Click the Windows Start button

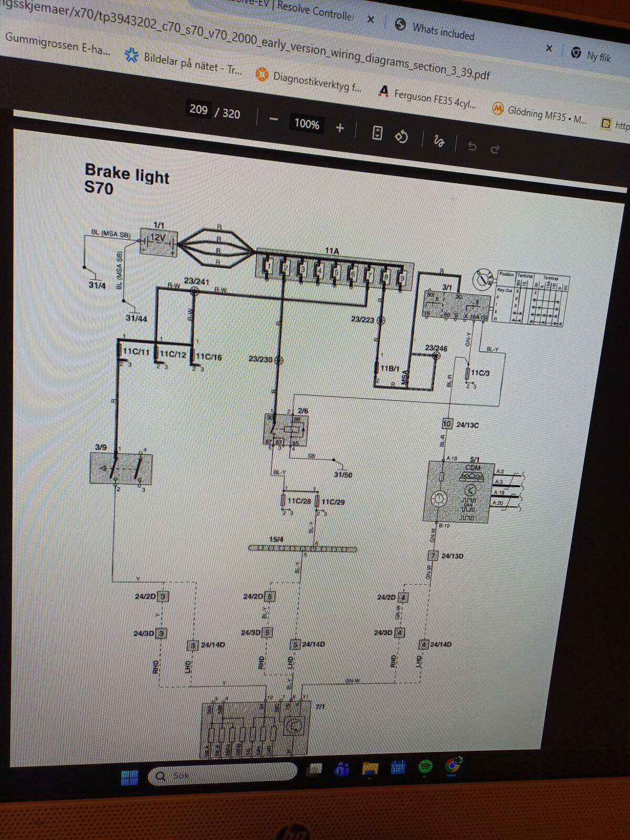pyautogui.click(x=129, y=777)
